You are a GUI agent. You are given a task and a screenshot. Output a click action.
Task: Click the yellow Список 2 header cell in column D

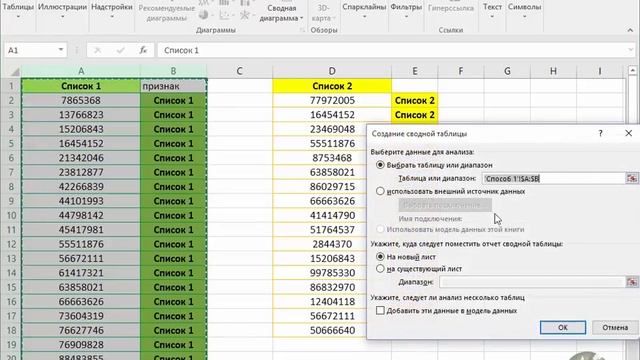coord(332,86)
